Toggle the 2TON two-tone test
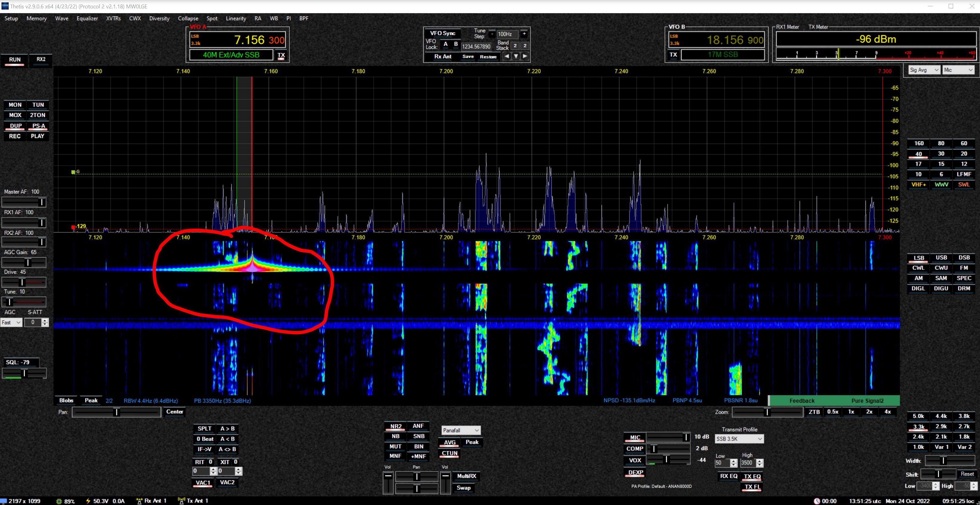This screenshot has width=980, height=505. (x=38, y=115)
